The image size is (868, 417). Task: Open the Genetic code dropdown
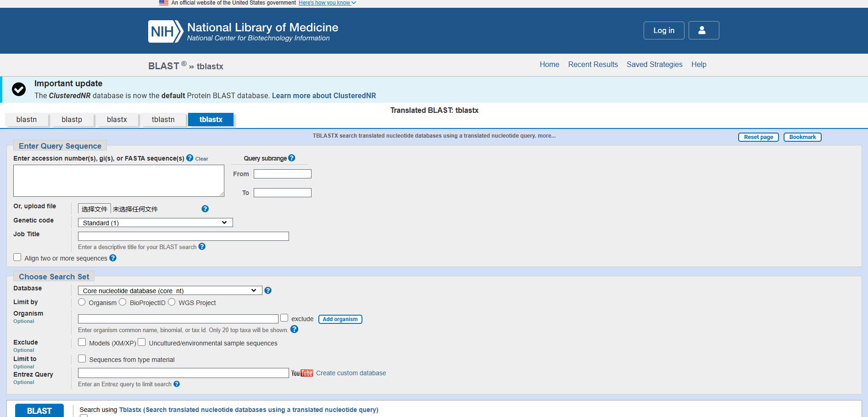click(155, 223)
